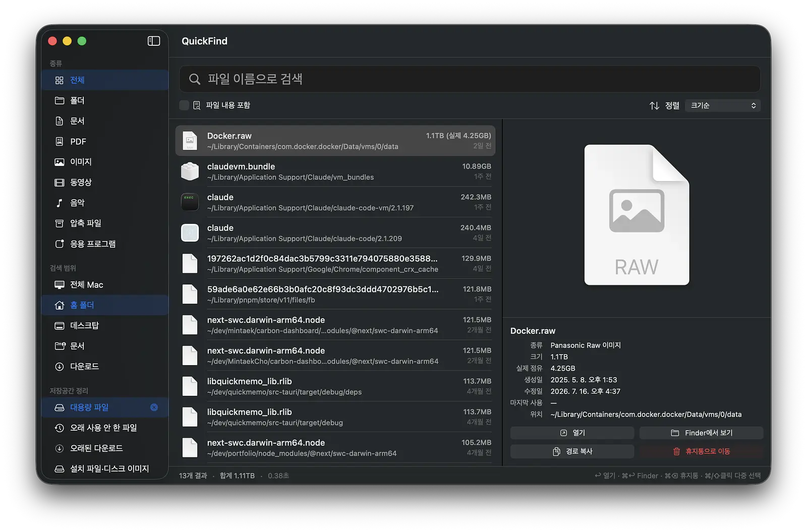Move file with 휴지통으로 이동 button
Screen dimensions: 807x532
(701, 451)
